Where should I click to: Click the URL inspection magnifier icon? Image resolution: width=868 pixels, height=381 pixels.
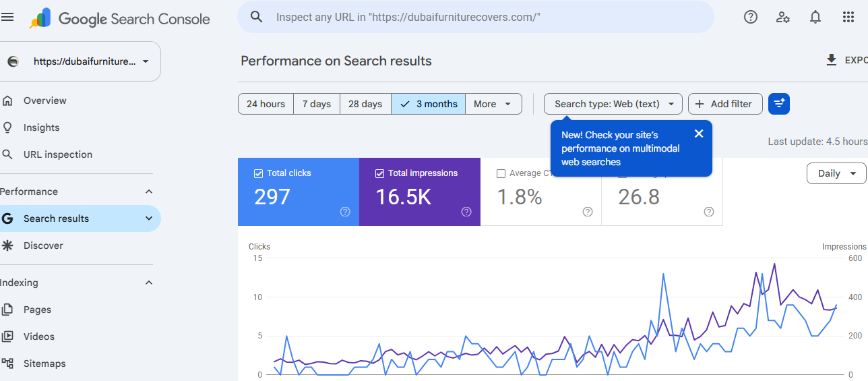[x=7, y=154]
